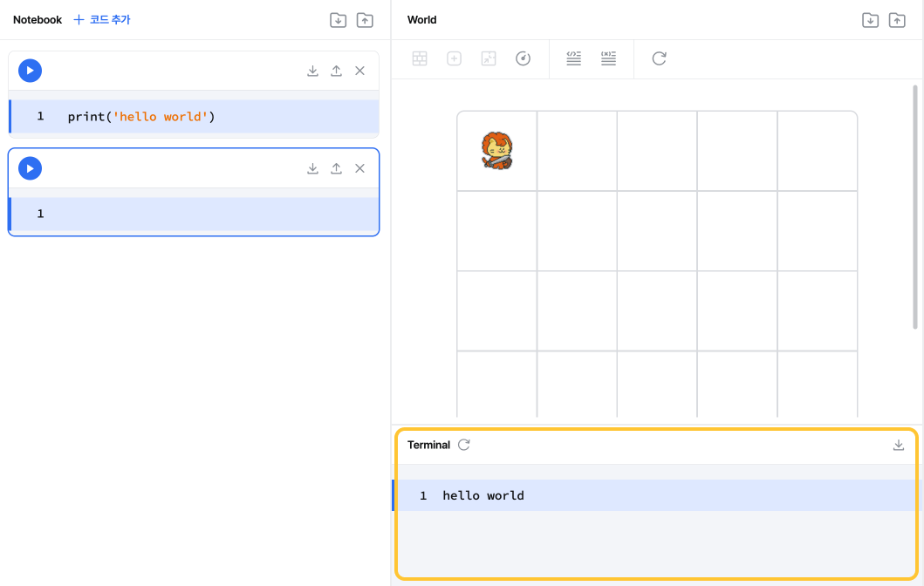924x586 pixels.
Task: Click the code lines icon in World toolbar
Action: (573, 58)
